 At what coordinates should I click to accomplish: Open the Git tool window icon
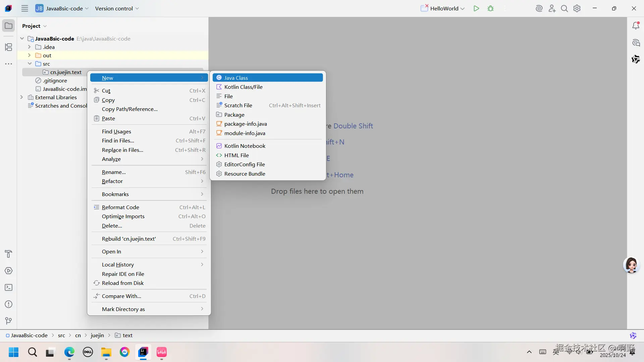tap(9, 321)
